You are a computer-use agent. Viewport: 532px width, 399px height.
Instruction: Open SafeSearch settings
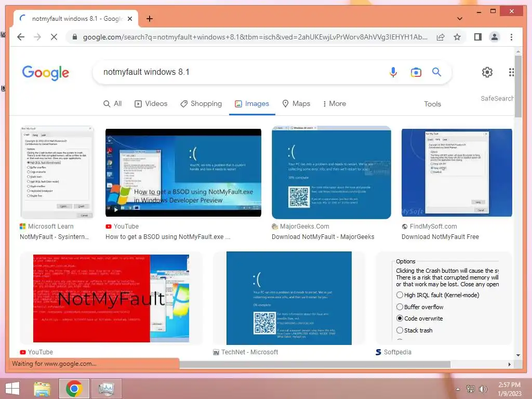pos(497,98)
